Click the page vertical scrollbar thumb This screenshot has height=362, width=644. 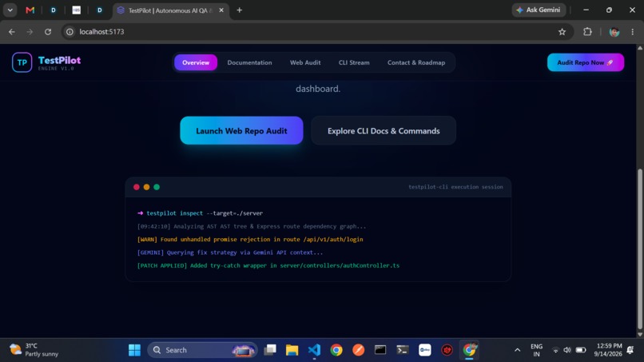[x=640, y=249]
